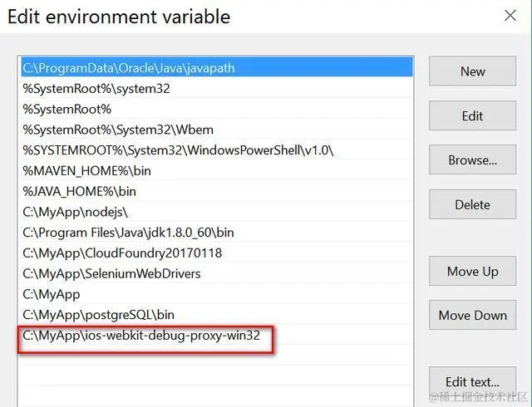532x407 pixels.
Task: Select C:\MyApp\postgreSQL\bin entry
Action: click(217, 315)
